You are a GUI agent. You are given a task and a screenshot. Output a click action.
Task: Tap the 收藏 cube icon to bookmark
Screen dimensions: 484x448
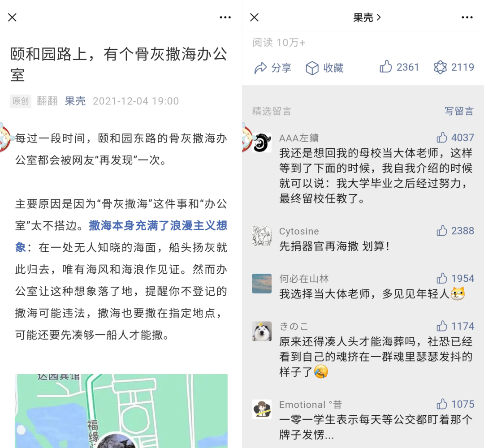312,68
